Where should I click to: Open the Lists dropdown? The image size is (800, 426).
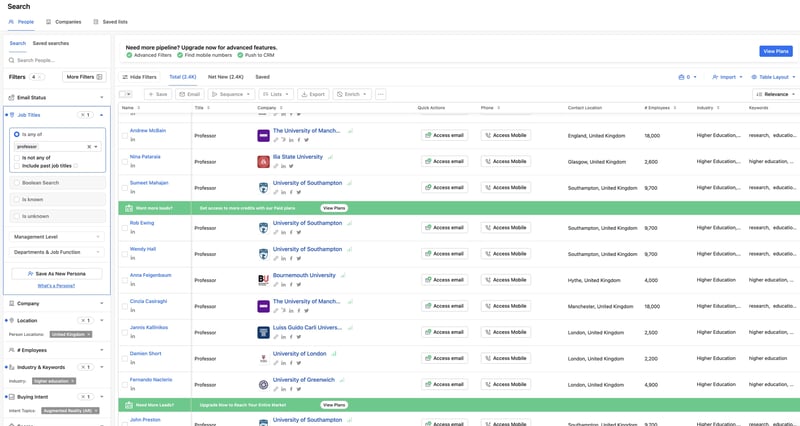coord(276,94)
